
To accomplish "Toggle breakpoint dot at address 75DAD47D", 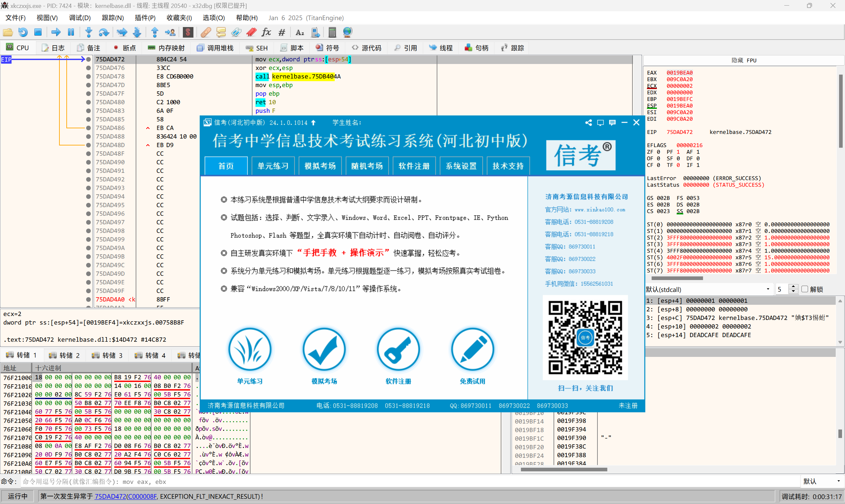I will [88, 85].
